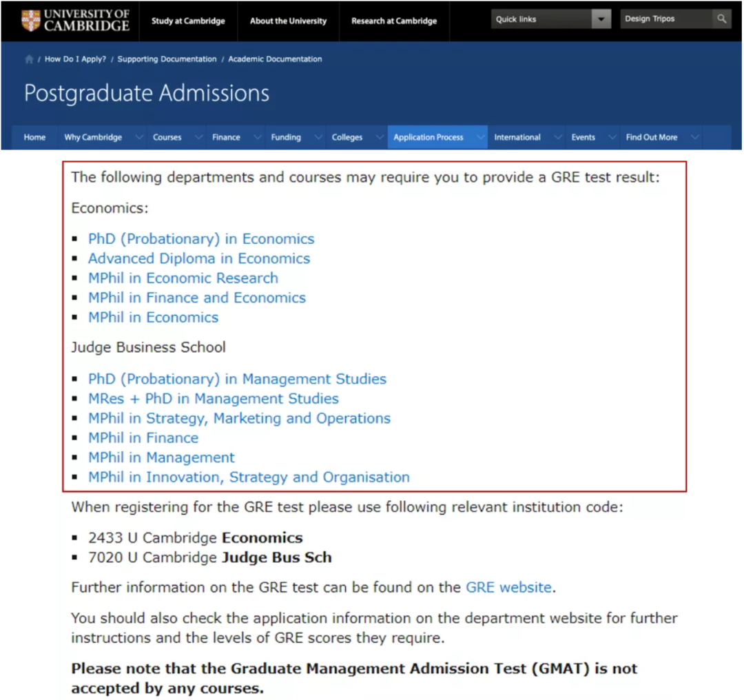Expand the Why Cambridge chevron
Viewport: 744px width, 700px height.
pos(138,137)
